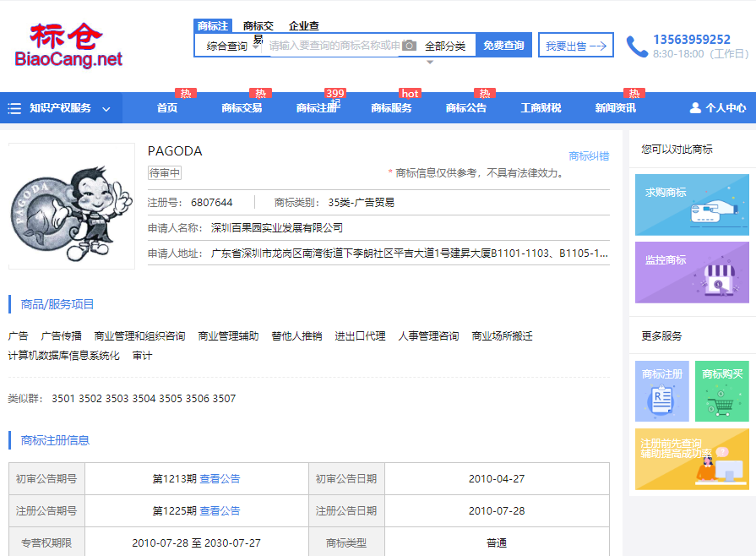
Task: Expand the 全部分类 category dropdown
Action: coord(444,46)
